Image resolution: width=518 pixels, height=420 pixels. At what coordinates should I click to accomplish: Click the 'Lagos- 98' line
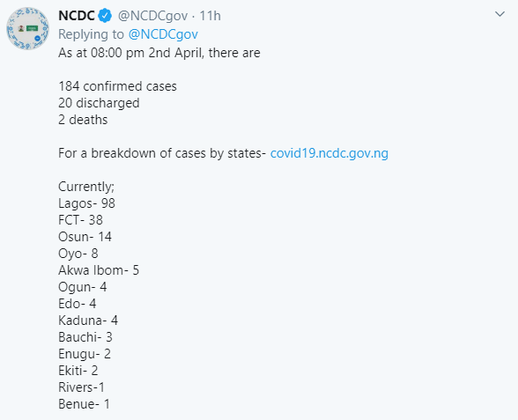point(86,203)
